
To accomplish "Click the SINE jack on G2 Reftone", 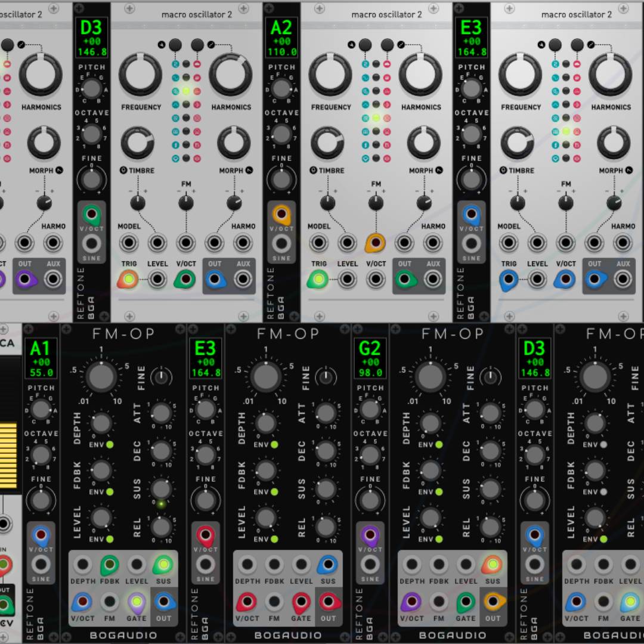I will (370, 564).
